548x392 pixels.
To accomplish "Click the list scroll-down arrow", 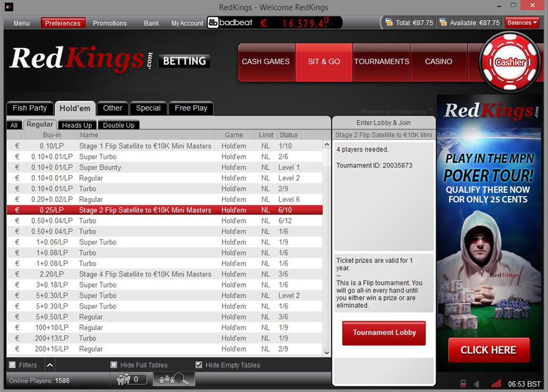I will 327,353.
